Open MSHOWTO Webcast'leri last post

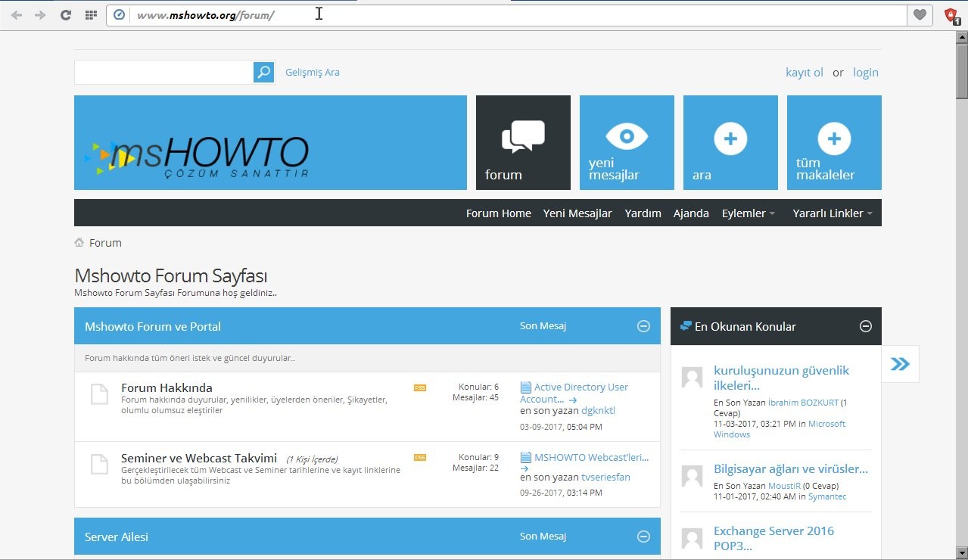point(592,457)
